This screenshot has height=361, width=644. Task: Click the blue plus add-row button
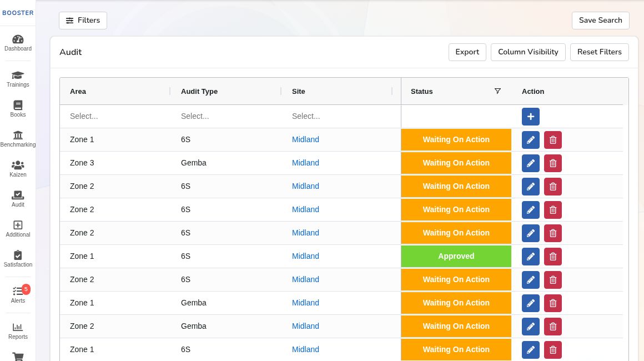pos(531,117)
